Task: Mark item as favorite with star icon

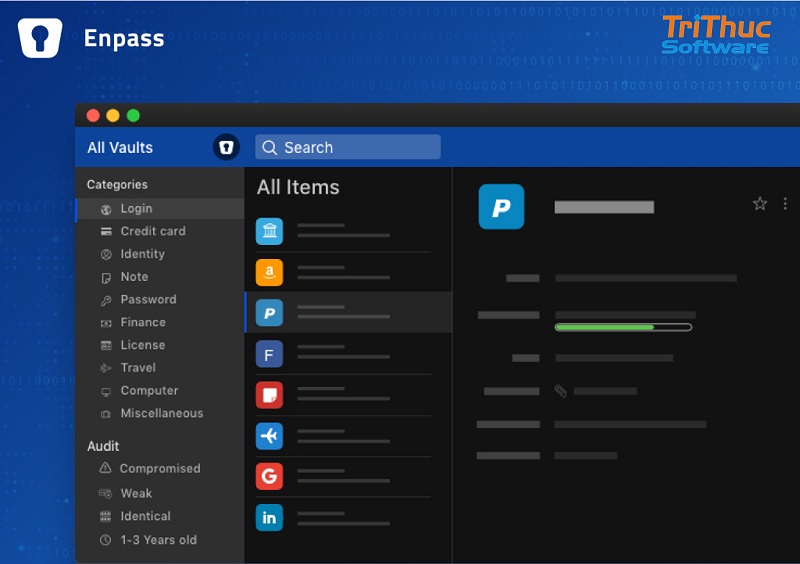Action: pyautogui.click(x=760, y=204)
